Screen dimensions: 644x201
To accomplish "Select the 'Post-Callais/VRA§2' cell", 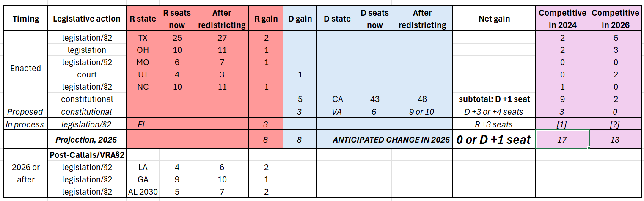I will tap(87, 155).
